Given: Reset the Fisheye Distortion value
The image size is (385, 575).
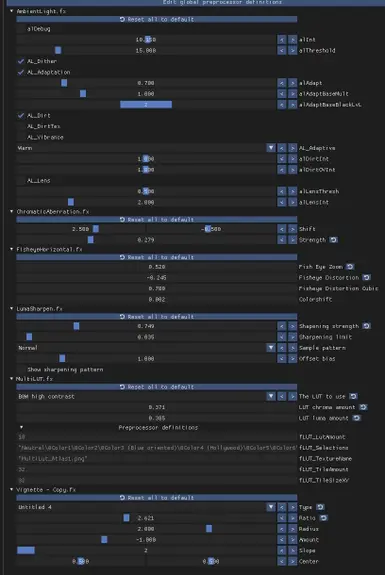Looking at the screenshot, I should click(x=366, y=278).
